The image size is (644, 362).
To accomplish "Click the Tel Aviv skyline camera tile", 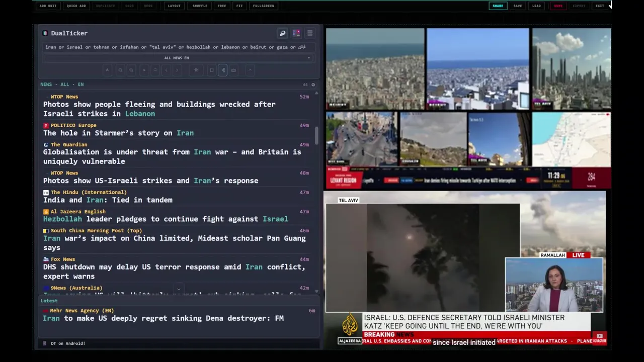I will click(x=572, y=69).
